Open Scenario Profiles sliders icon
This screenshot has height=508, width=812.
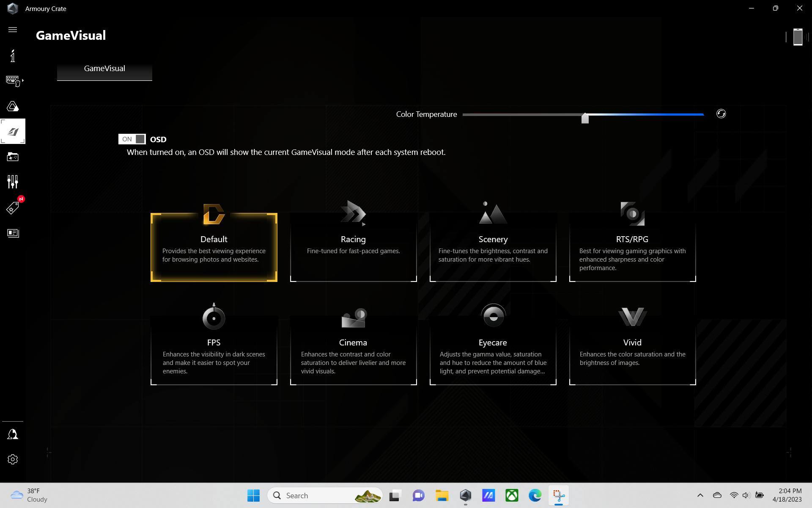click(x=13, y=182)
